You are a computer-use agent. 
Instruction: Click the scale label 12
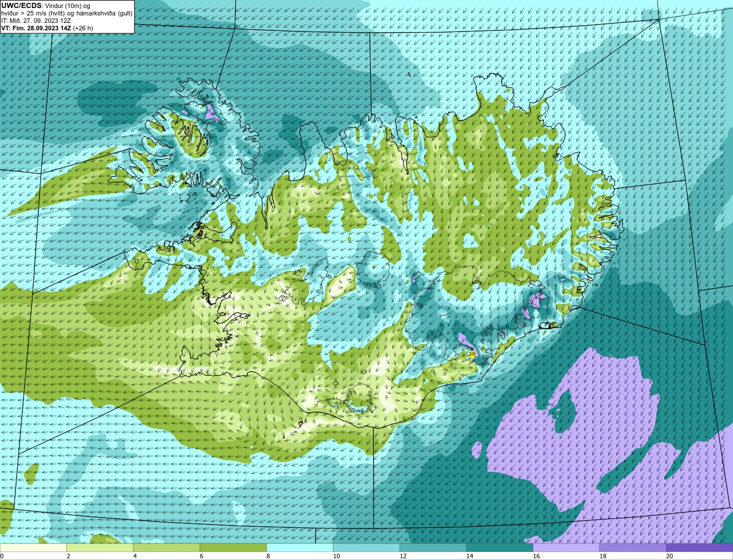click(403, 556)
